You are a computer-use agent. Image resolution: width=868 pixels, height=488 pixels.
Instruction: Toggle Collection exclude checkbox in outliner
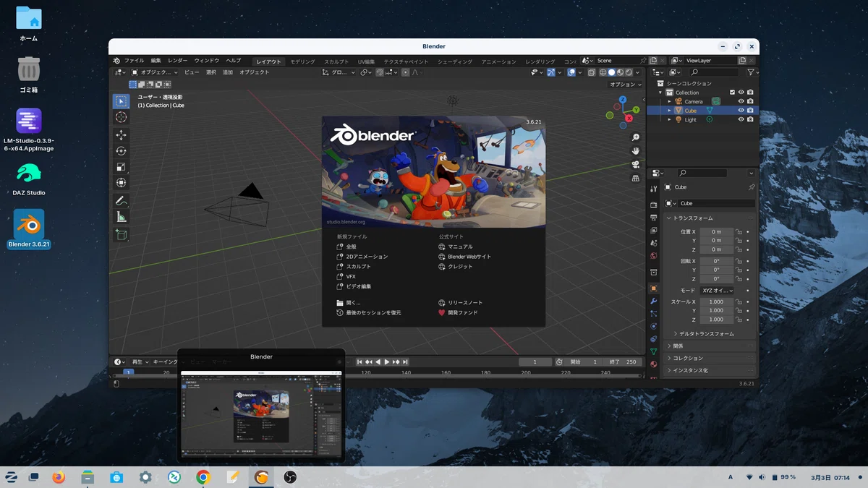tap(732, 93)
